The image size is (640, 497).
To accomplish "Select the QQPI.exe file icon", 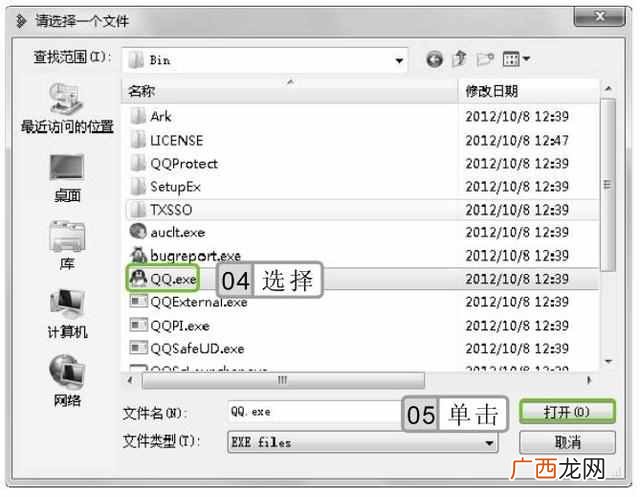I will [x=138, y=325].
